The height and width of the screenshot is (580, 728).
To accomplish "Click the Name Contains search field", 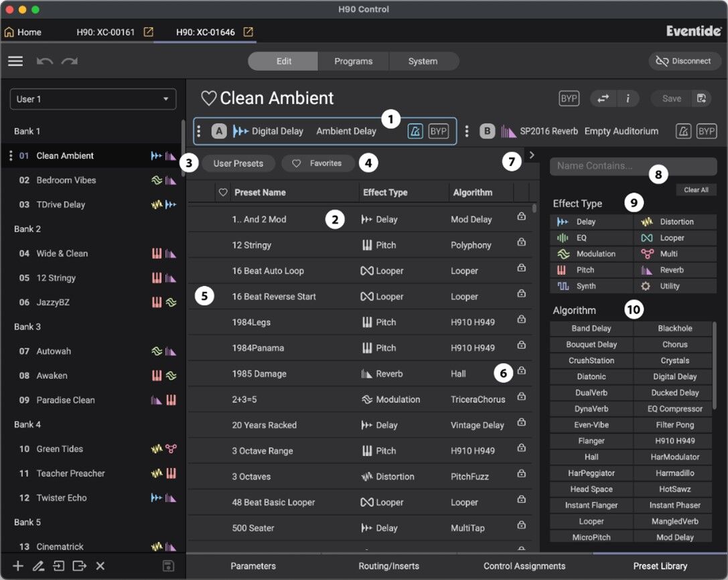I will click(634, 166).
